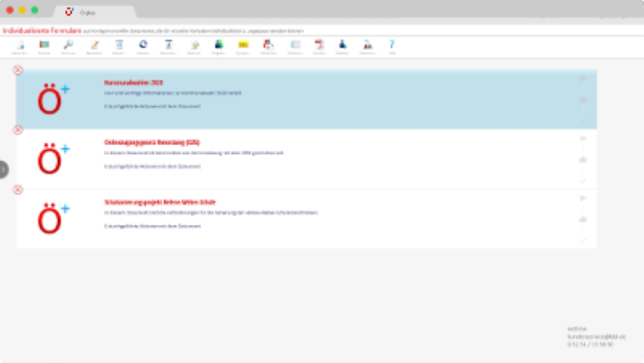Viewport: 644px width, 363px height.
Task: Open help via the blue question mark icon
Action: 392,44
